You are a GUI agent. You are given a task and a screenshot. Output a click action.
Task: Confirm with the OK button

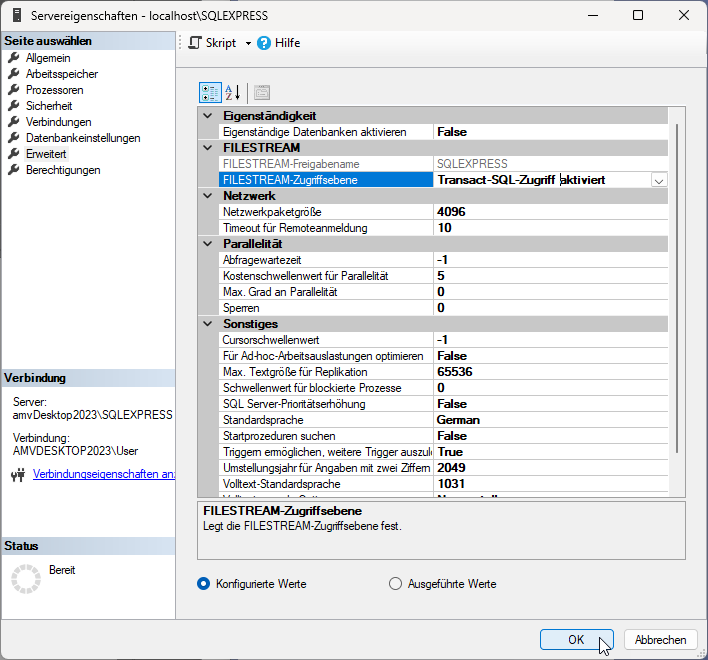point(577,640)
